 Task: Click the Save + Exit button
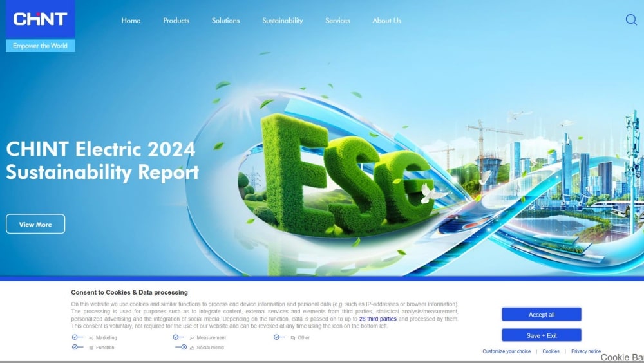542,335
